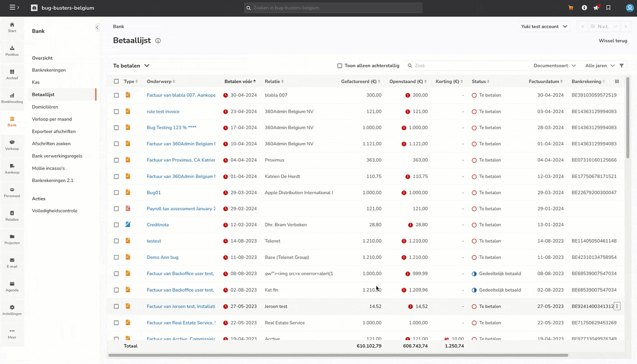Open Boekhouding in the left sidebar

[12, 98]
